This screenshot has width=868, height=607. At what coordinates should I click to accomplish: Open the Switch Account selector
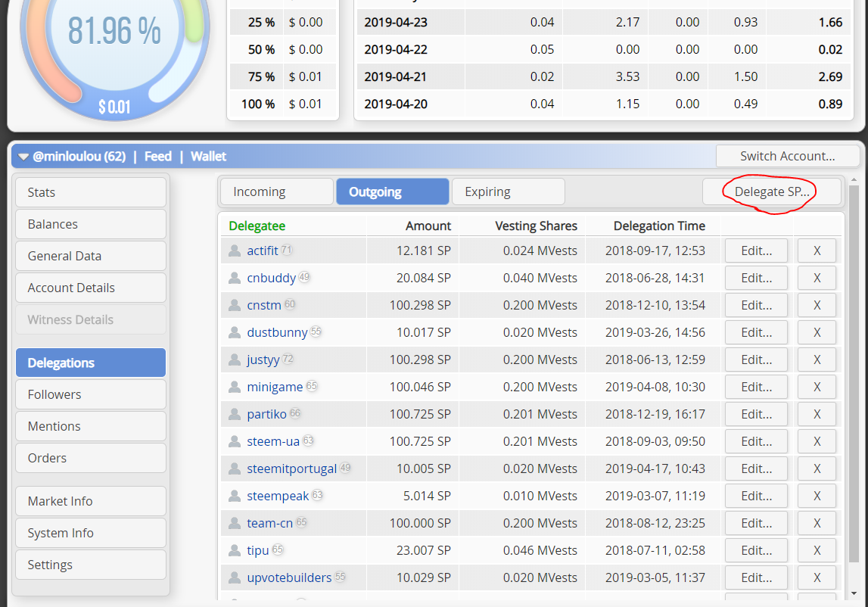[x=788, y=156]
